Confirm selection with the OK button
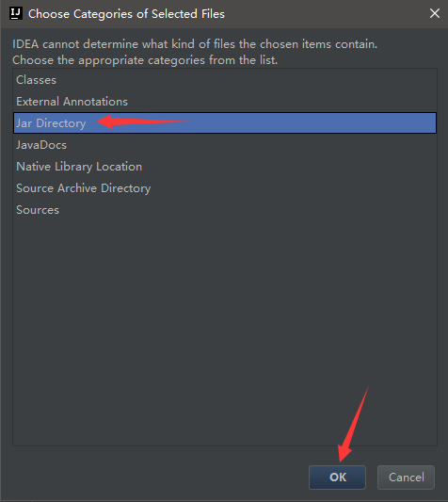This screenshot has width=448, height=502. pos(337,478)
